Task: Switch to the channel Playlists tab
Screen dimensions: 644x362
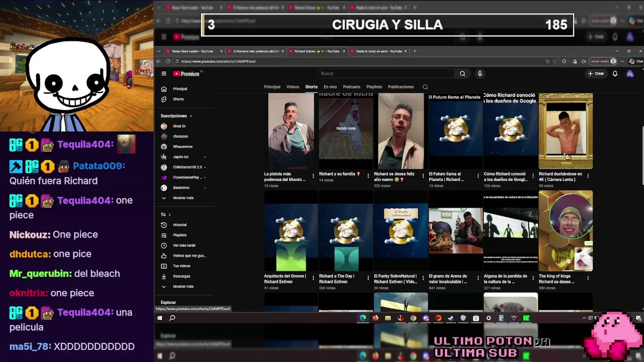Action: [x=374, y=87]
